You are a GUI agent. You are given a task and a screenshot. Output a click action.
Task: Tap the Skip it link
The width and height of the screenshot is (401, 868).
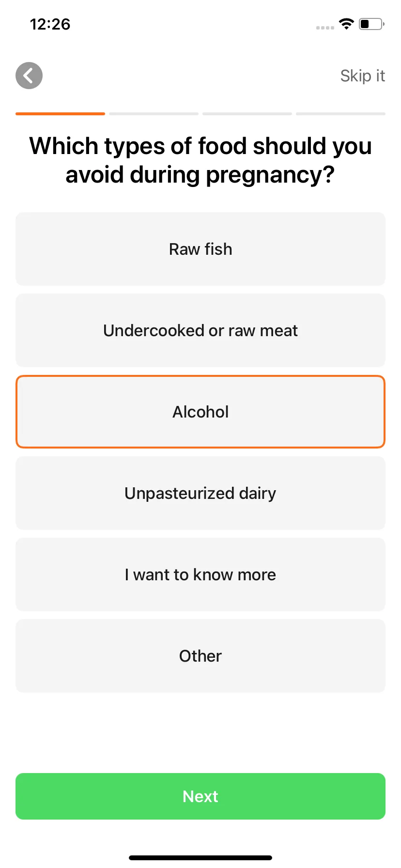click(x=362, y=76)
